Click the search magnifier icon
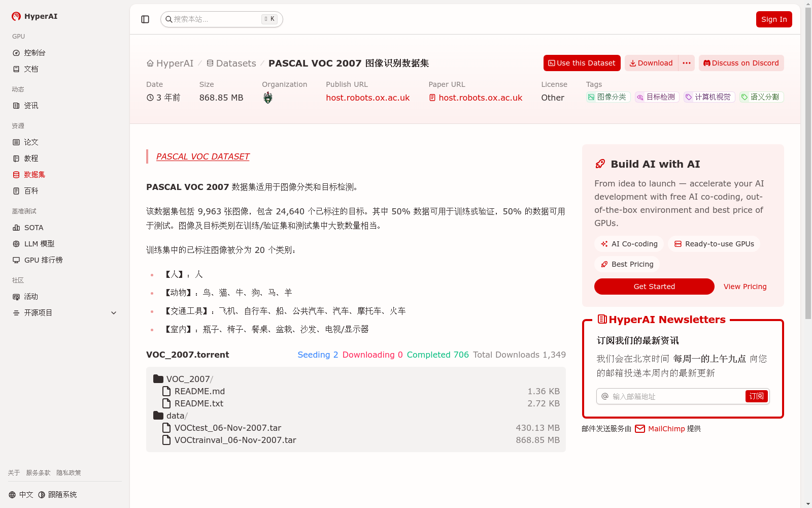 (169, 19)
